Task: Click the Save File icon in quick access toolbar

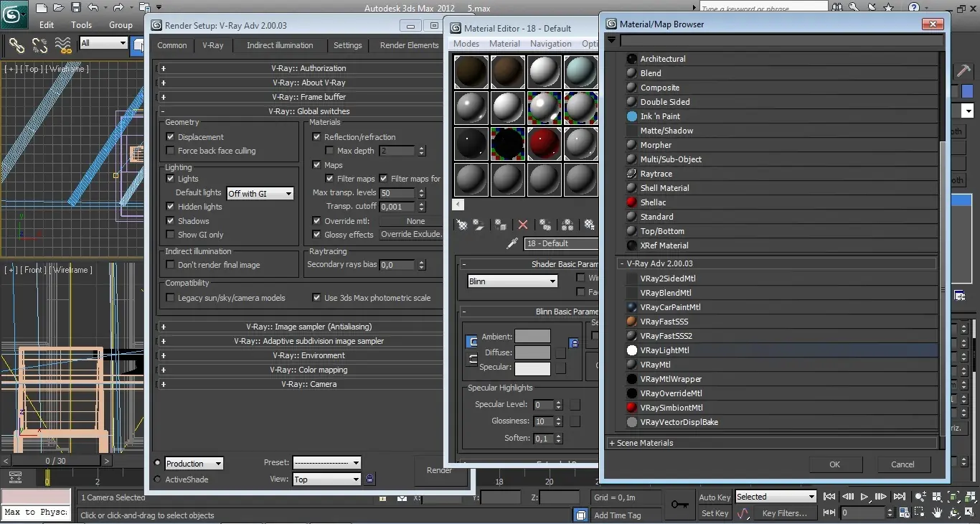Action: (x=75, y=8)
